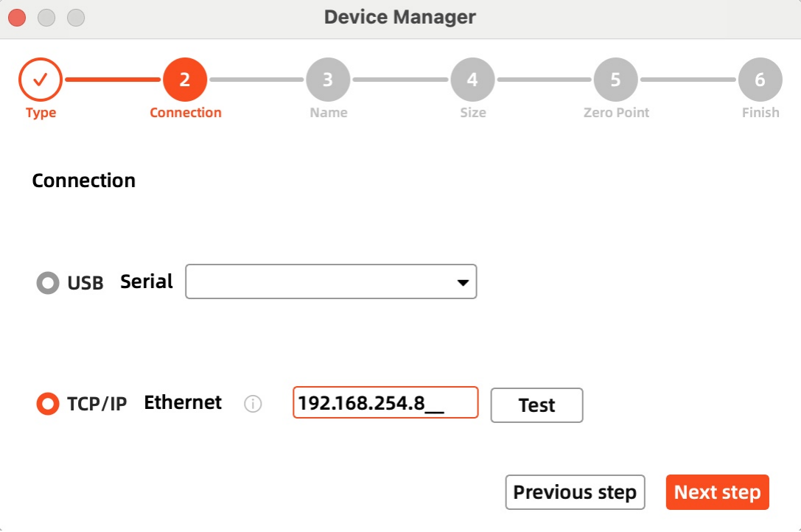
Task: Close the Device Manager window
Action: 17,17
